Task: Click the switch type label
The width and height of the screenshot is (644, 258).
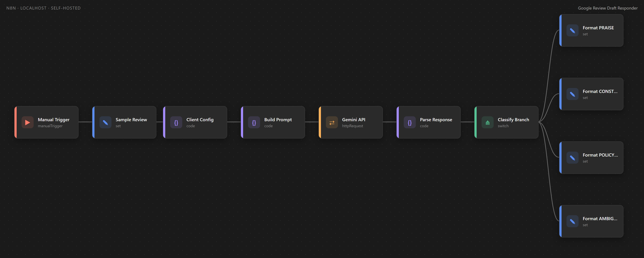Action: 503,126
